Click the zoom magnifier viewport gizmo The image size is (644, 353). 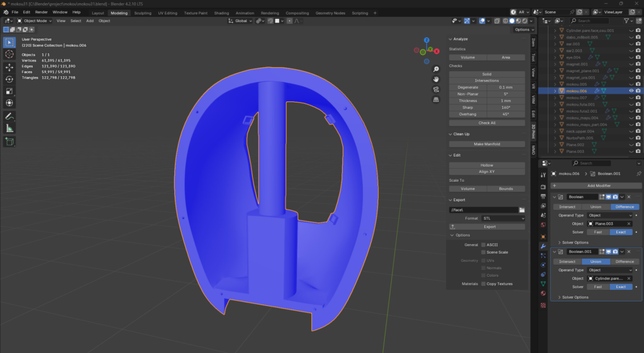(x=436, y=69)
